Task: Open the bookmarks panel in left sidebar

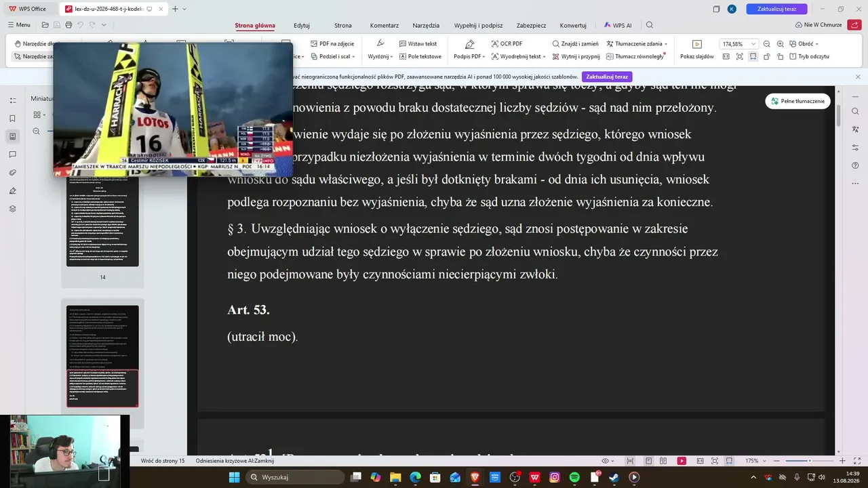Action: point(13,119)
